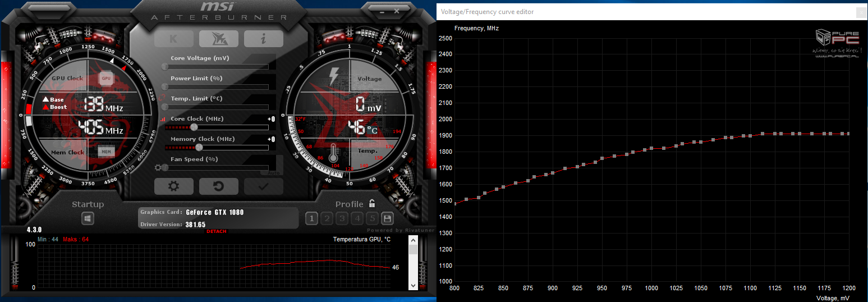Click the 'GeForce GTX 1080' graphics card name

215,212
